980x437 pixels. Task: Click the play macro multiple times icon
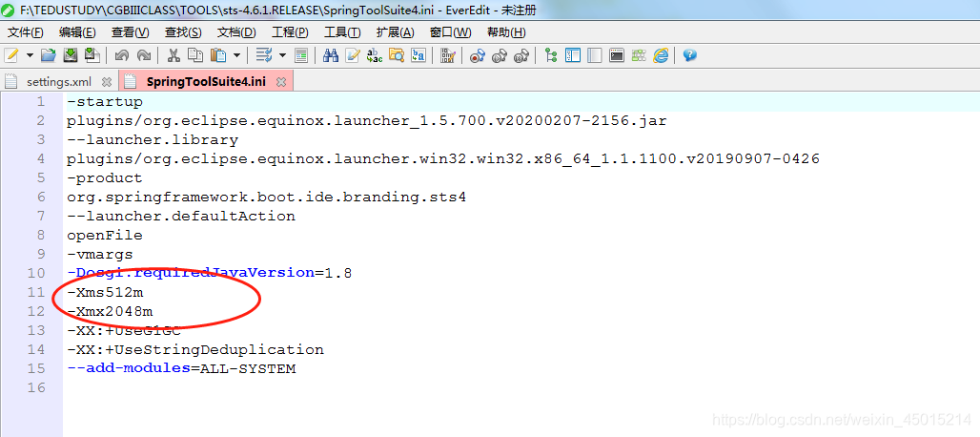tap(521, 55)
